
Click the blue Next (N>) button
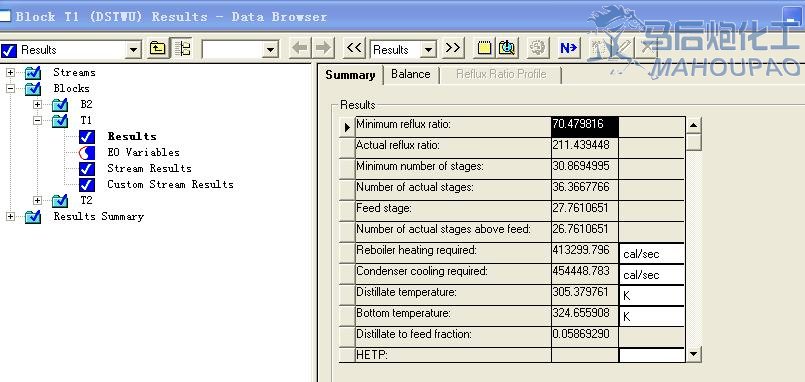[x=568, y=48]
